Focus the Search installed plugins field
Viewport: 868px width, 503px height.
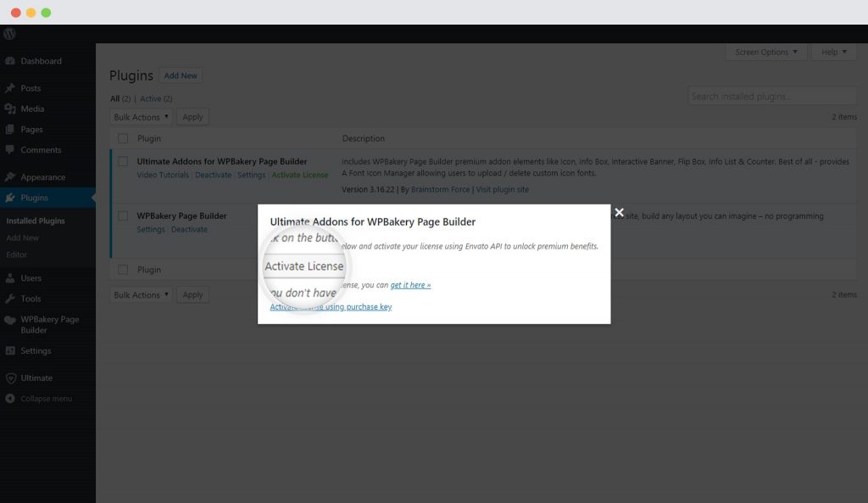[771, 97]
